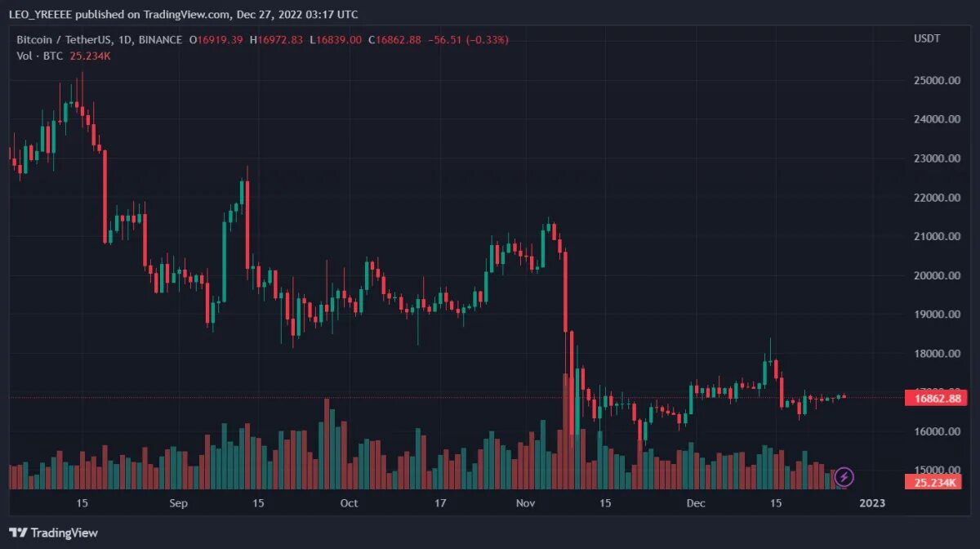This screenshot has height=549, width=980.
Task: Select the Bitcoin / TetherUS symbol title
Action: point(74,40)
